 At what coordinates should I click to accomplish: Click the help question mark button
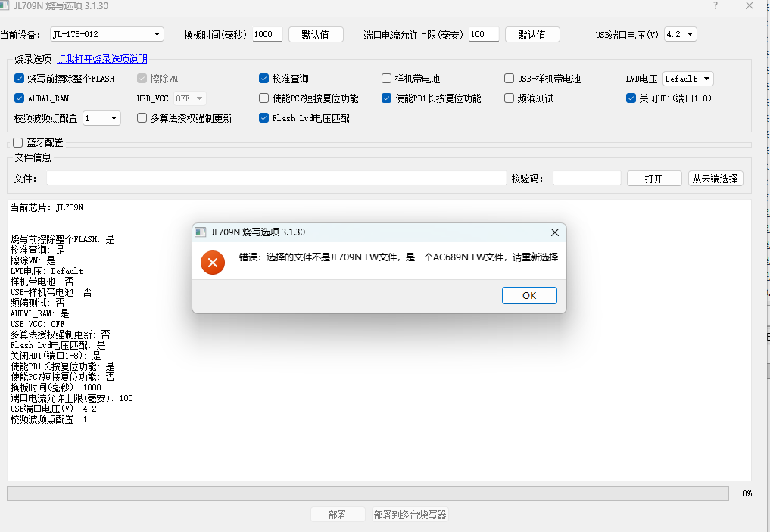[x=715, y=5]
